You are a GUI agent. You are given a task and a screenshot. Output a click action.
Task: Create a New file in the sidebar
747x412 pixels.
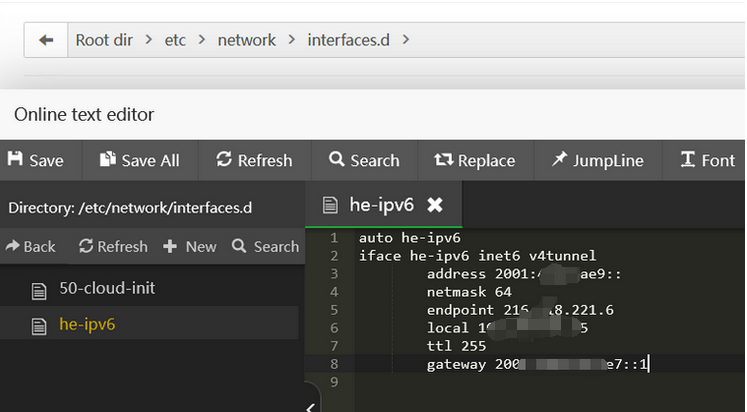[190, 246]
